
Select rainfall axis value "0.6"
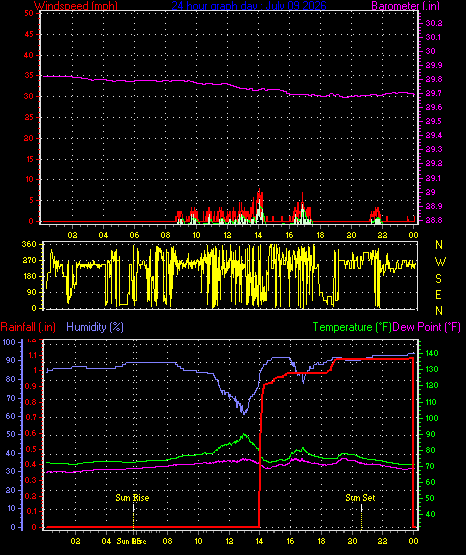click(x=31, y=433)
